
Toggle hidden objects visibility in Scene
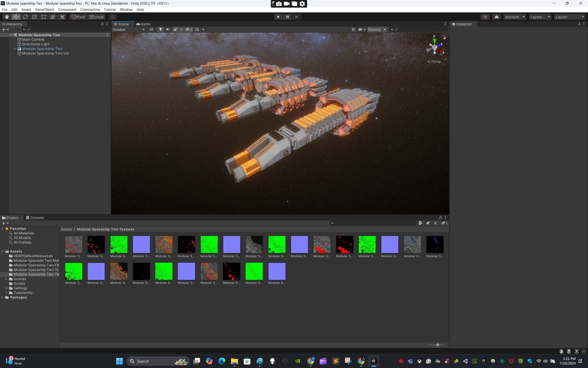[x=189, y=29]
